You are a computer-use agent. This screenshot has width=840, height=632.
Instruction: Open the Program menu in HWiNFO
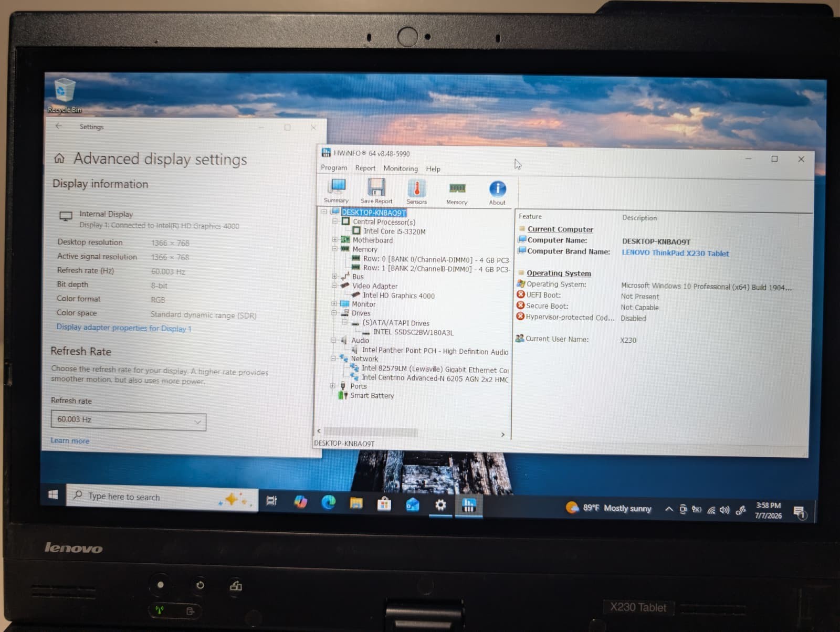(334, 167)
